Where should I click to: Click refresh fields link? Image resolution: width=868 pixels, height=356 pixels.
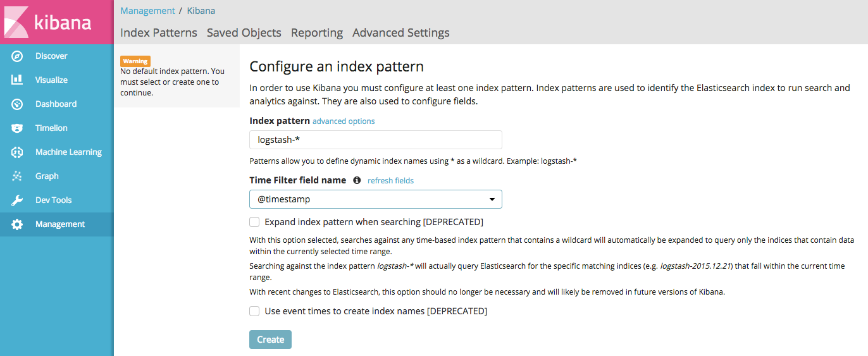pyautogui.click(x=390, y=181)
